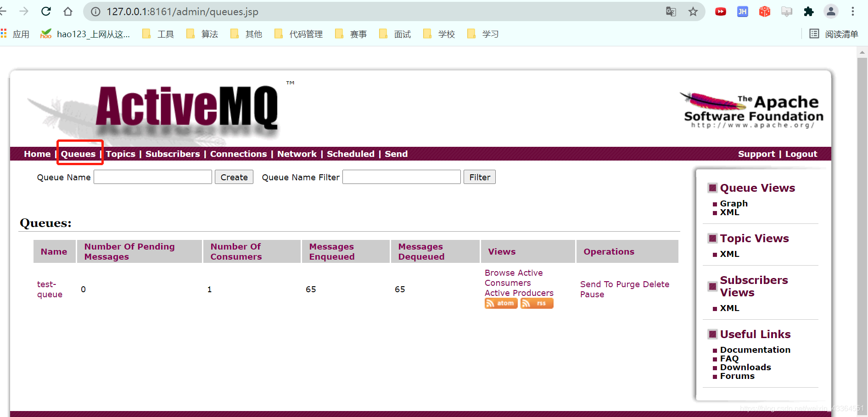Open the 学习 bookmark folder
This screenshot has width=868, height=417.
(x=483, y=34)
